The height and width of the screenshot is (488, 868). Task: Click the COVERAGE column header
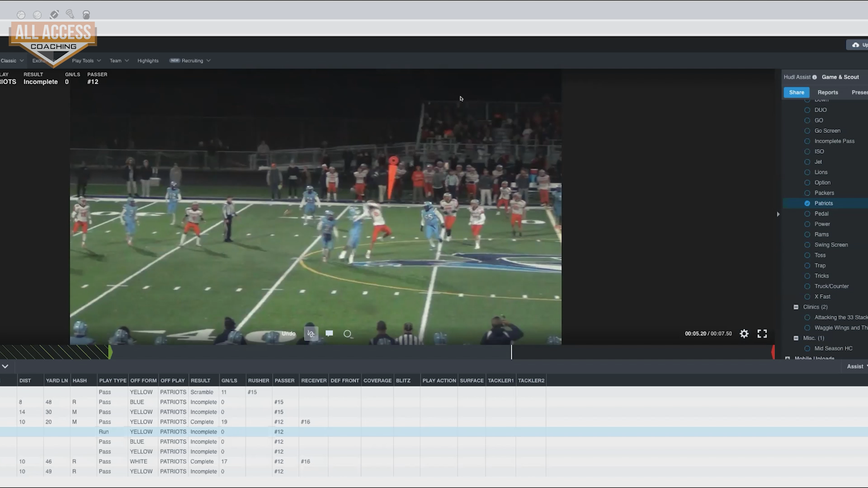point(377,381)
